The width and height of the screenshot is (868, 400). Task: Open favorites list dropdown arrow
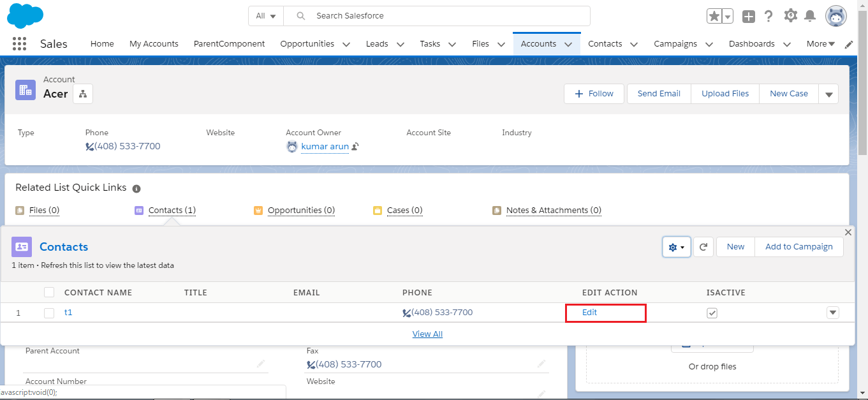pos(728,16)
